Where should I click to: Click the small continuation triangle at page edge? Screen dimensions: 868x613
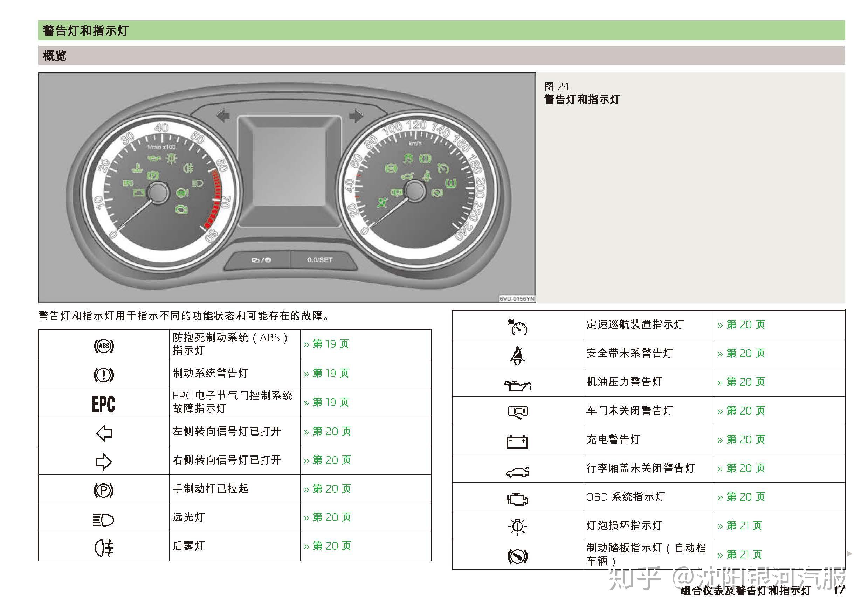849,554
